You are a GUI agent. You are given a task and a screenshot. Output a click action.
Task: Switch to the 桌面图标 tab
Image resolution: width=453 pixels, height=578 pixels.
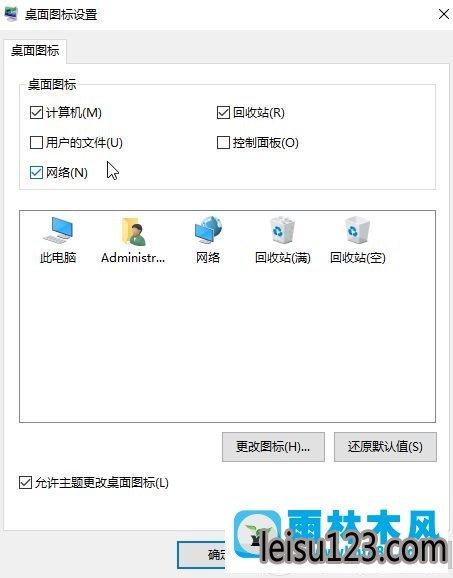(x=35, y=51)
